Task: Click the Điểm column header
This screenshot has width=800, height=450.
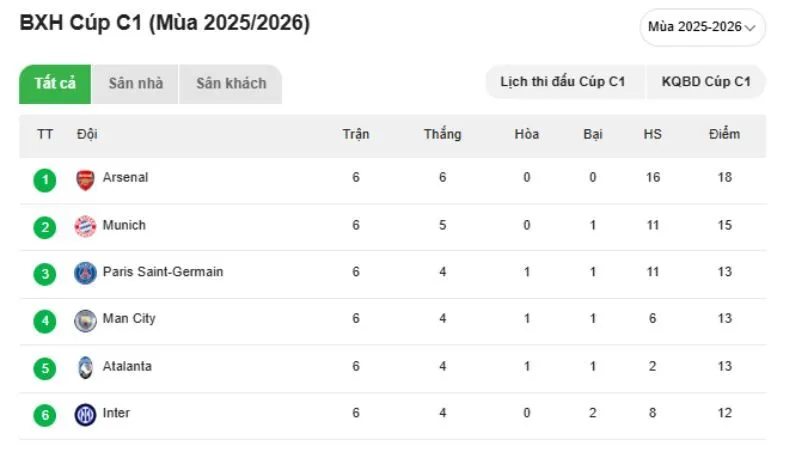Action: (x=724, y=134)
